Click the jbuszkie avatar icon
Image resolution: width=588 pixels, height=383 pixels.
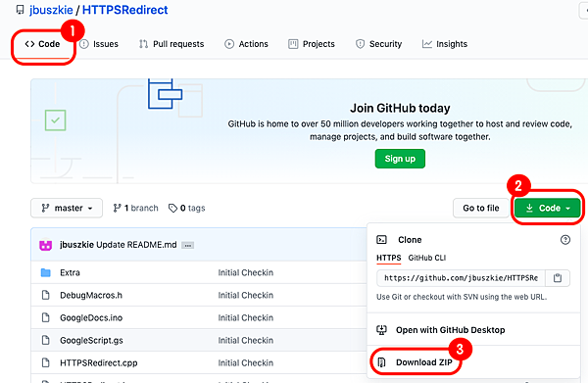click(x=46, y=246)
